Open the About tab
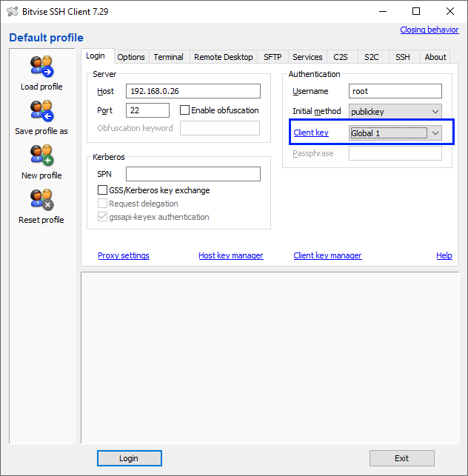The width and height of the screenshot is (468, 476). pos(435,57)
